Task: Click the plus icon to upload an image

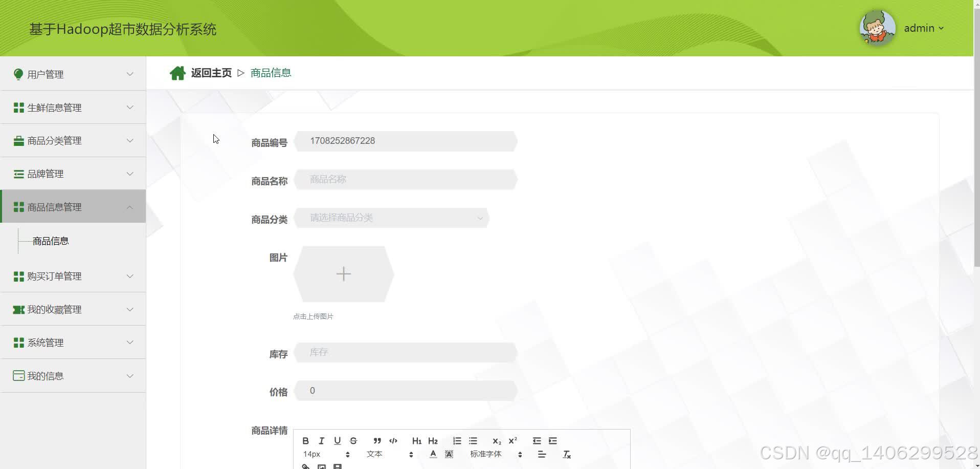Action: tap(344, 274)
